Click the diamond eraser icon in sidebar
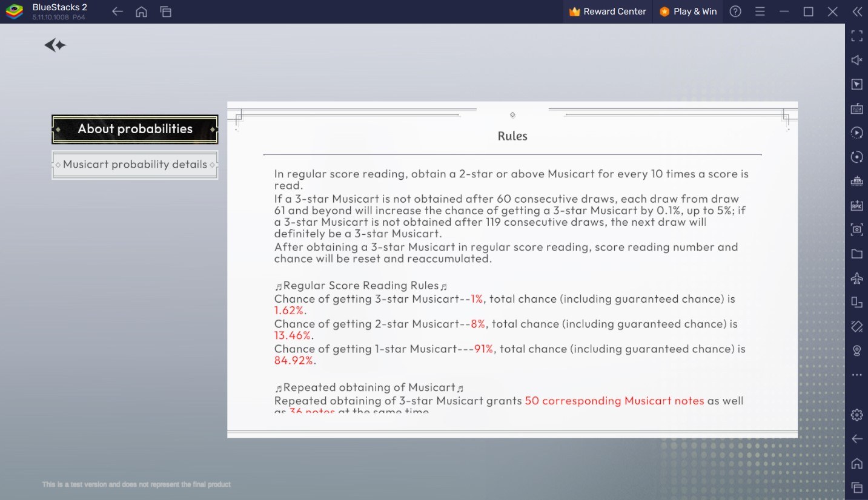868x500 pixels. 856,326
